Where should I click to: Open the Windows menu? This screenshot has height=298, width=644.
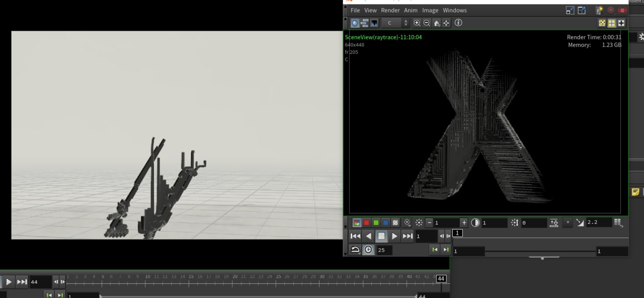[454, 10]
